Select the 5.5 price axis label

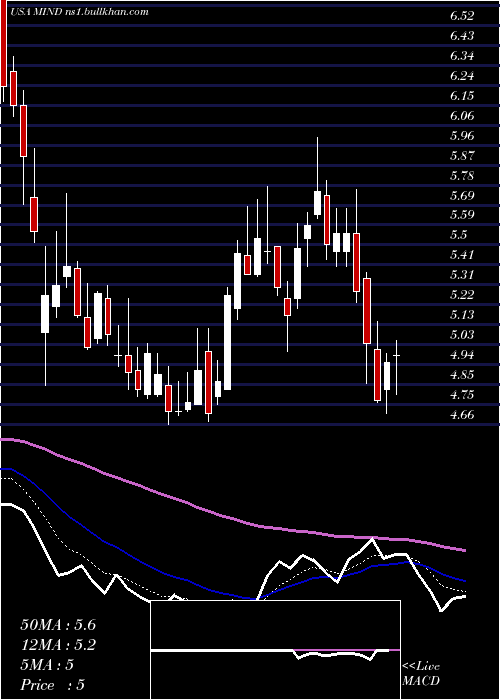pos(458,235)
